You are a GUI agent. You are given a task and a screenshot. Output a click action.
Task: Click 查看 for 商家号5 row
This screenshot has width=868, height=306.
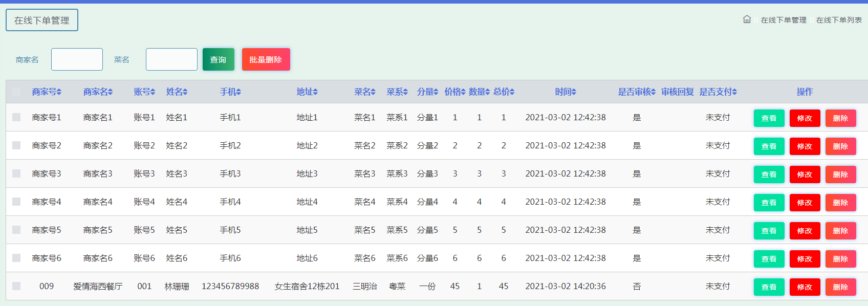[769, 231]
